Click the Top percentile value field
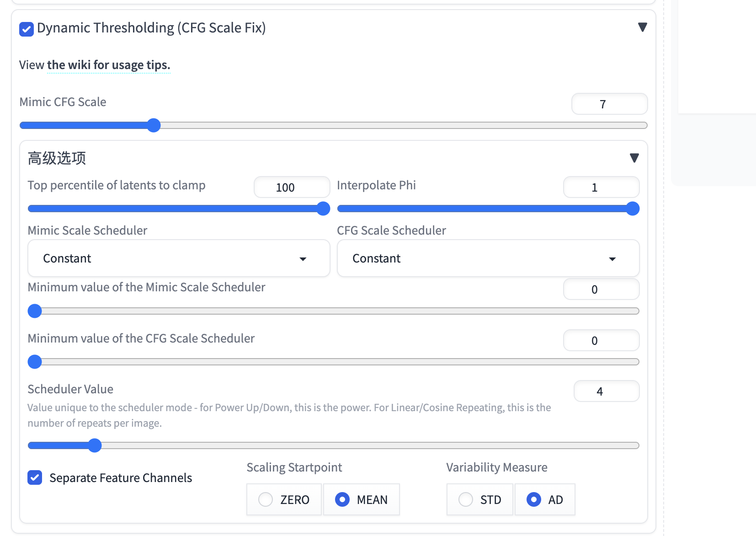Viewport: 756px width, 536px height. 292,188
